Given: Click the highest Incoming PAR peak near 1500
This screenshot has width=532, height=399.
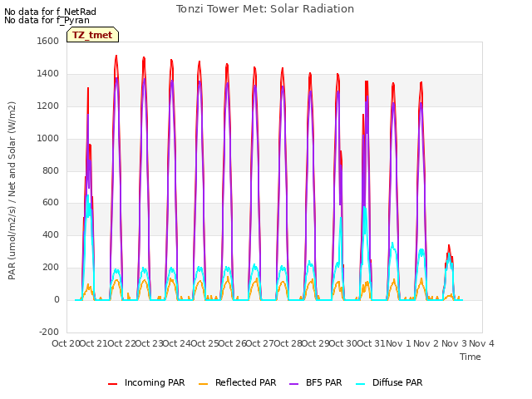Looking at the screenshot, I should (116, 57).
